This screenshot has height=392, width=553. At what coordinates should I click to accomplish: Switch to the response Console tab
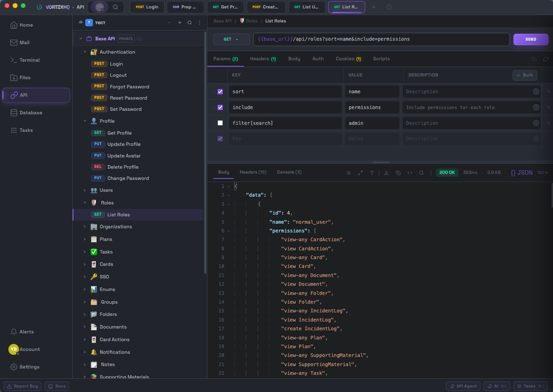coord(289,172)
